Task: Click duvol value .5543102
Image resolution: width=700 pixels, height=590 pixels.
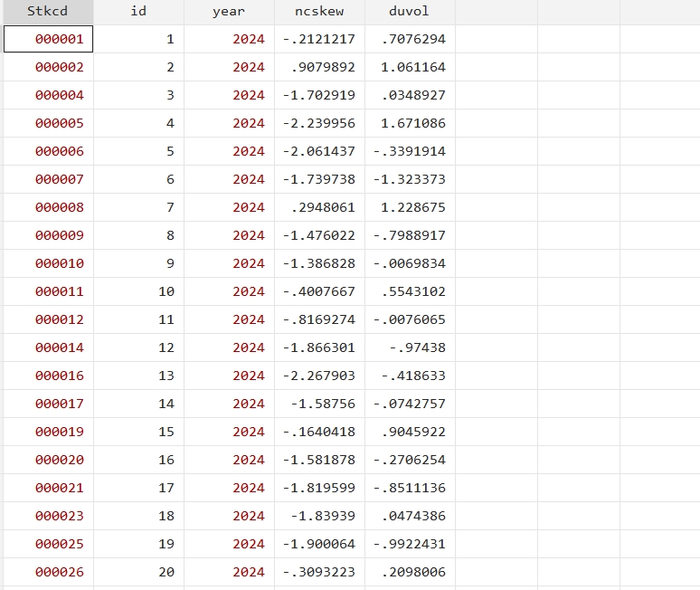Action: (410, 291)
